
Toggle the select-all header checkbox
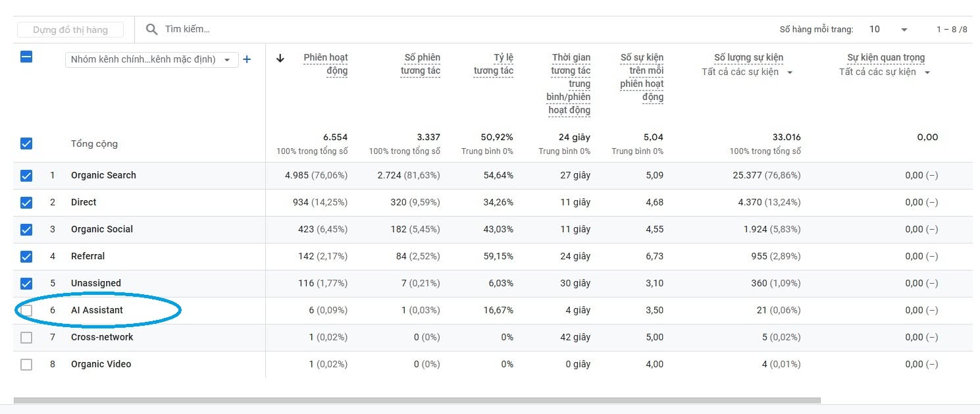coord(26,57)
